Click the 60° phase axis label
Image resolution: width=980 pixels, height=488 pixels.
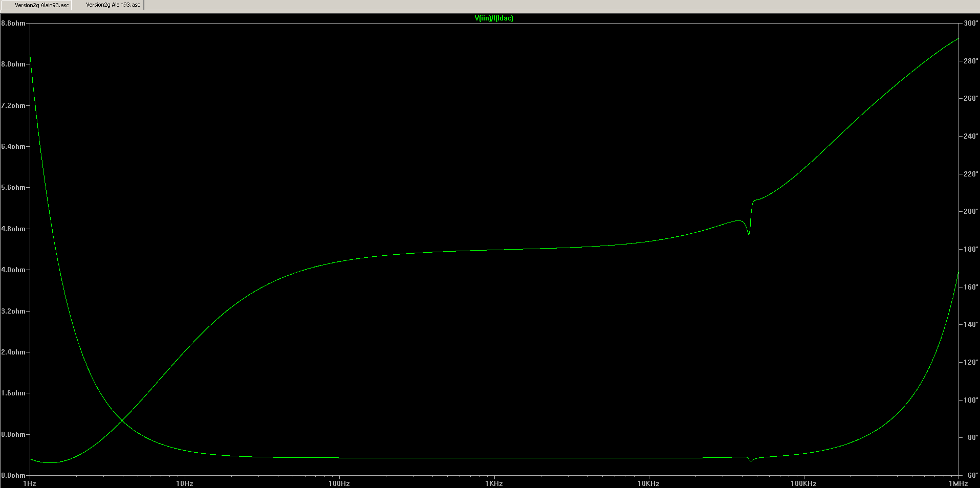(x=972, y=476)
